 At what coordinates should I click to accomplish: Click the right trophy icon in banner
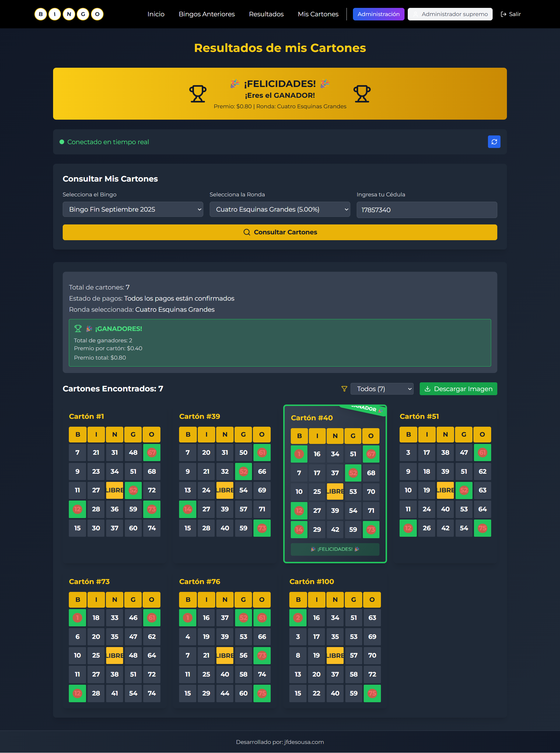tap(362, 94)
